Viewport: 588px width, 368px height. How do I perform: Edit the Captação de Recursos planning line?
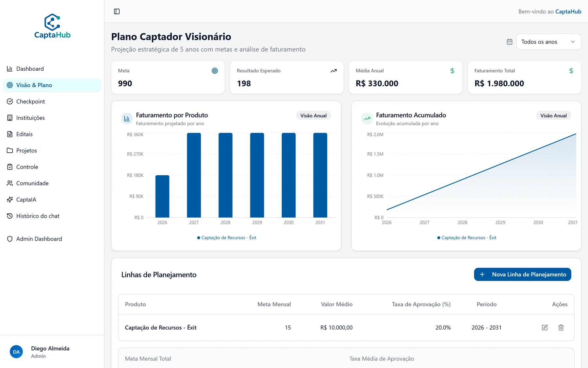545,327
